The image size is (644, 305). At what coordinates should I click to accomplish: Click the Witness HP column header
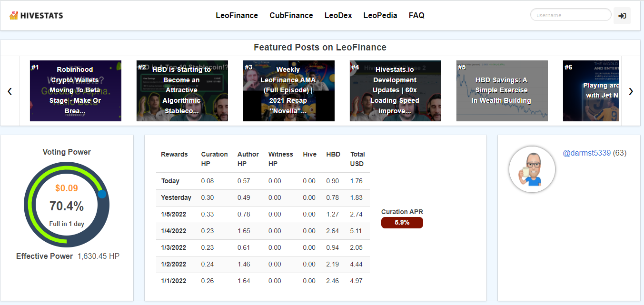(x=281, y=159)
